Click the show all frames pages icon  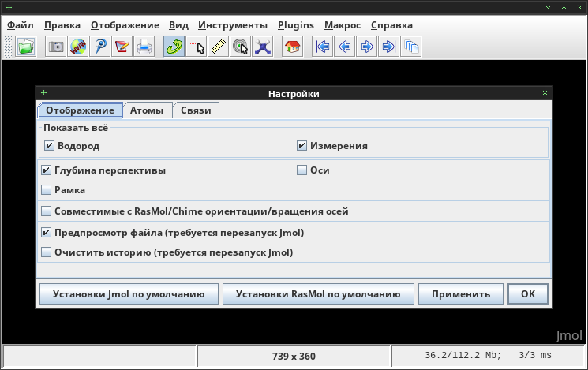411,47
